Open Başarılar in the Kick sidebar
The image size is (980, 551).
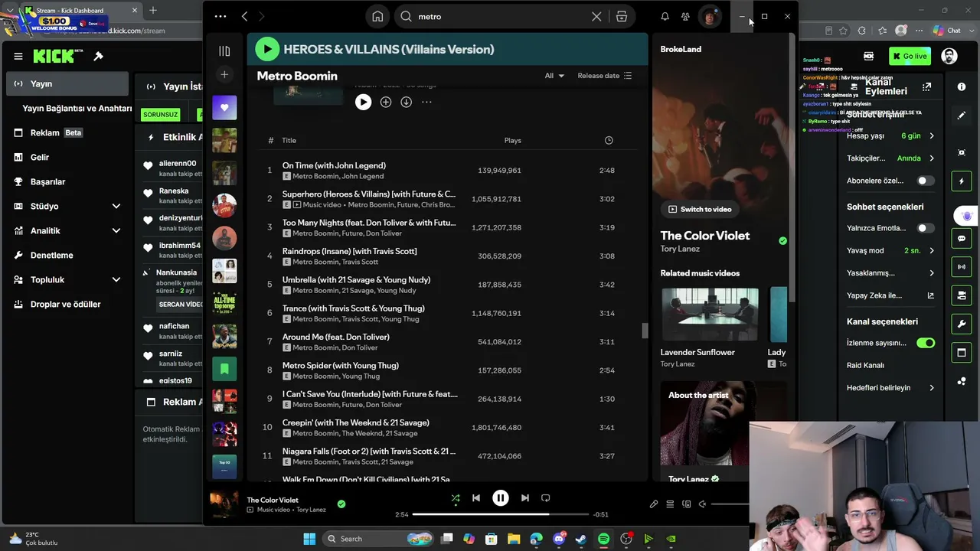(x=67, y=181)
